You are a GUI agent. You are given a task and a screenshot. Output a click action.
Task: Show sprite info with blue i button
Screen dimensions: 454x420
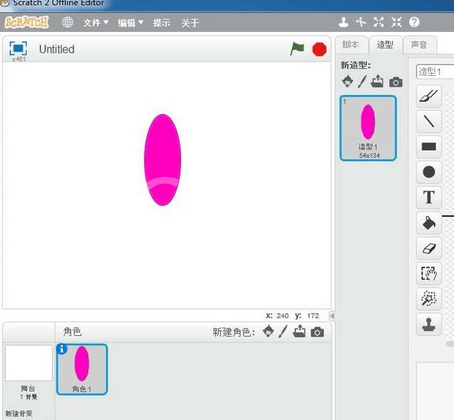pyautogui.click(x=62, y=349)
